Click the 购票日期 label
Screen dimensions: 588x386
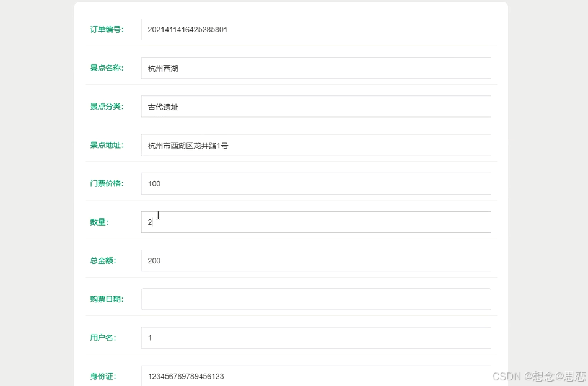point(107,299)
